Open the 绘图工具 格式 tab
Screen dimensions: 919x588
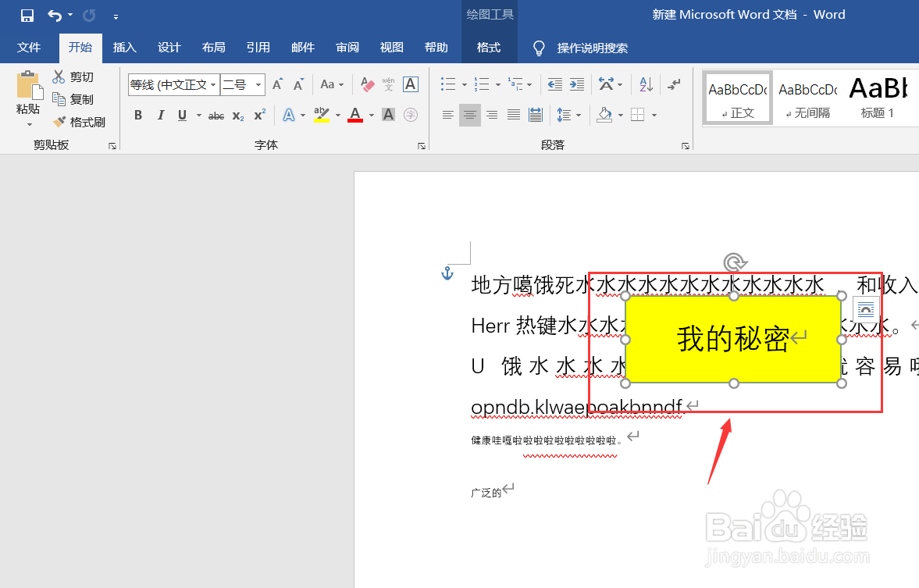click(x=489, y=48)
